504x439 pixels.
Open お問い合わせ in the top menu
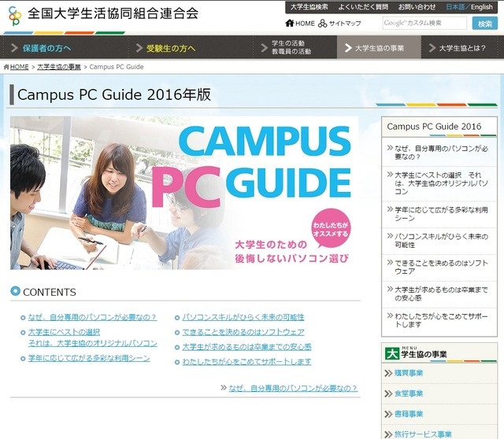coord(417,7)
